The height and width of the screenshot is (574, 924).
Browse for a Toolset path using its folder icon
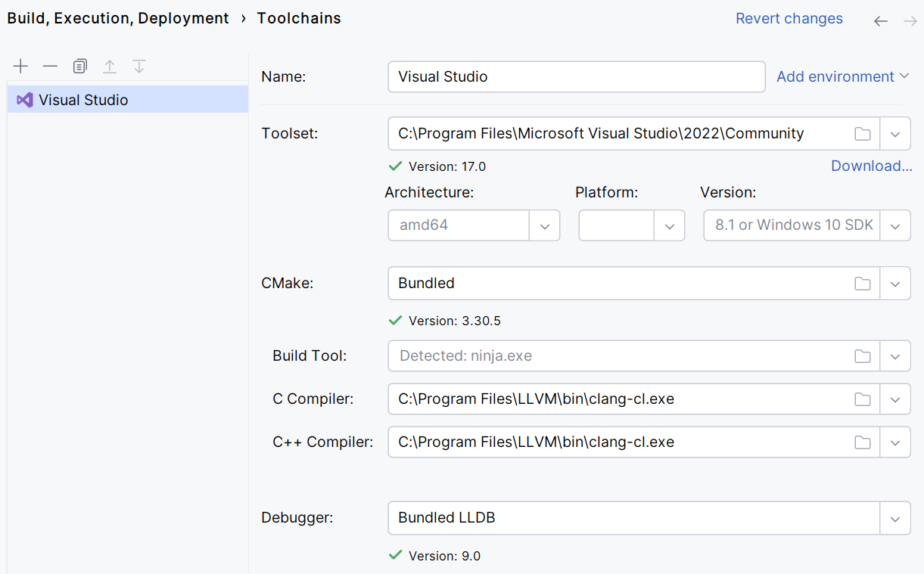(863, 133)
